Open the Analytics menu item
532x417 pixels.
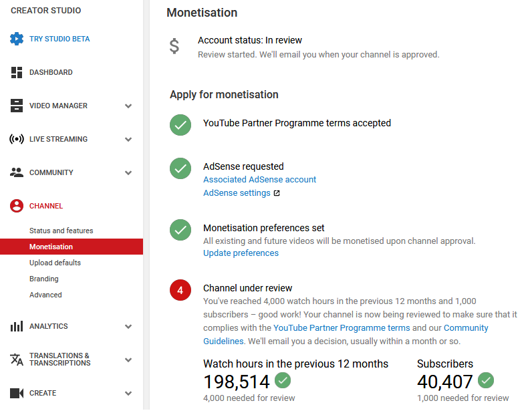[49, 326]
